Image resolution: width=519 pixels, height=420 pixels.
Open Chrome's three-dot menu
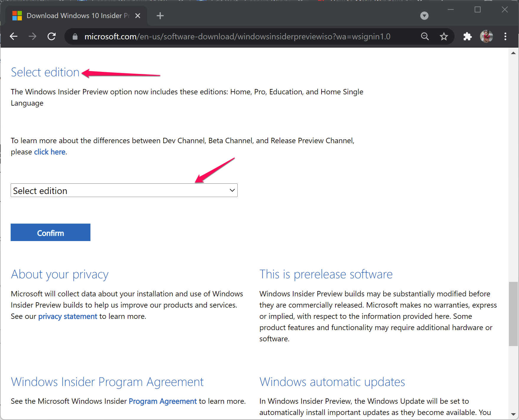click(505, 36)
